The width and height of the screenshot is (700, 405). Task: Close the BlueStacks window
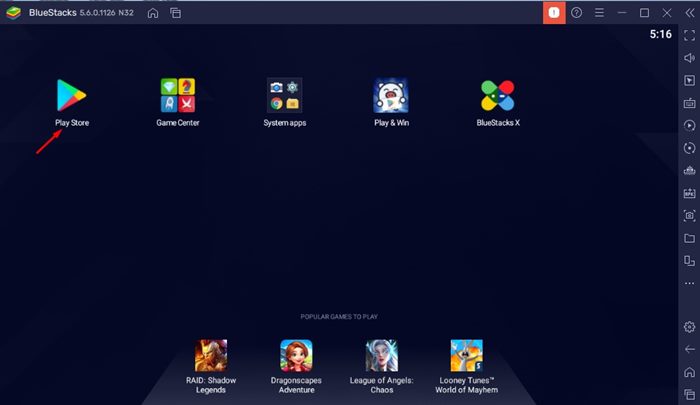(667, 13)
